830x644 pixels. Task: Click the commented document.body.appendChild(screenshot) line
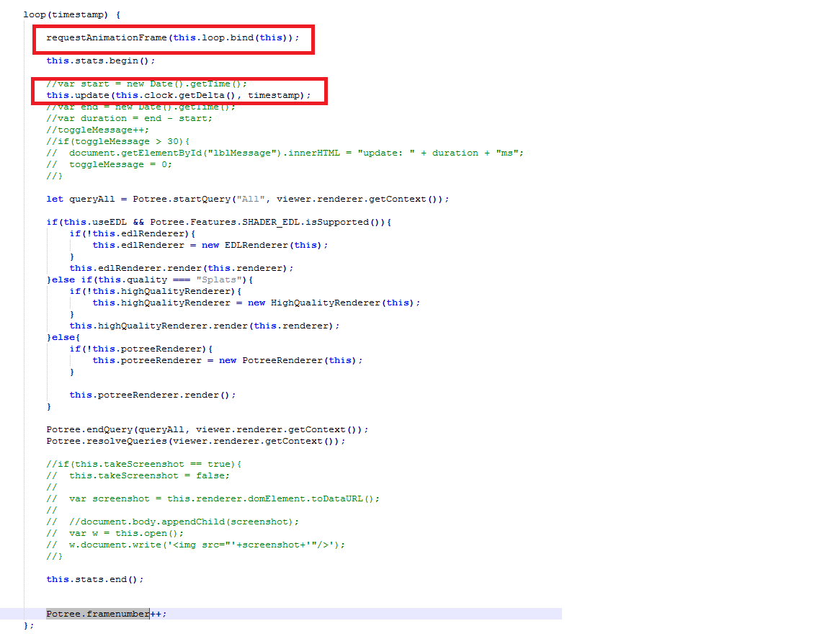(x=173, y=522)
